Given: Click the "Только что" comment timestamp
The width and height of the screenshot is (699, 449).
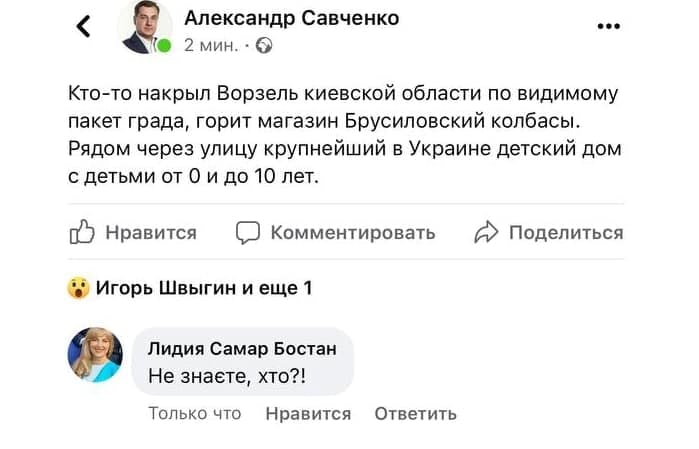Looking at the screenshot, I should (195, 413).
